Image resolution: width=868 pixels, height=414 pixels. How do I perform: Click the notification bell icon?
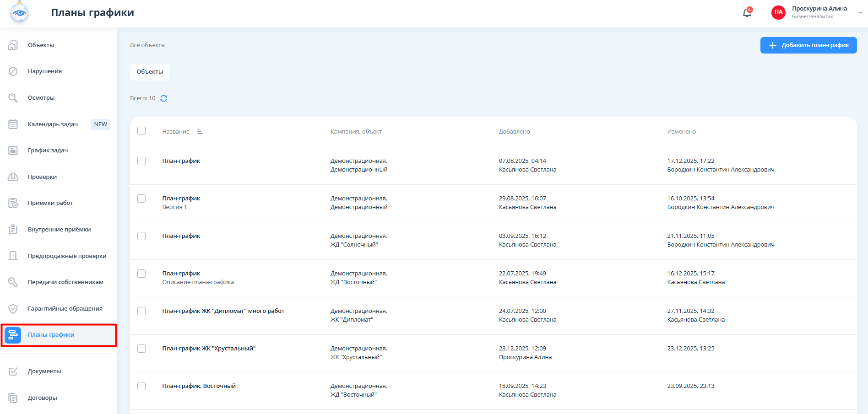click(x=747, y=13)
